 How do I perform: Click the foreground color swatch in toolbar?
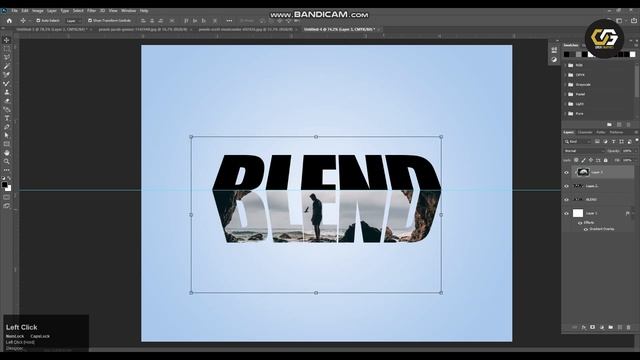4,185
